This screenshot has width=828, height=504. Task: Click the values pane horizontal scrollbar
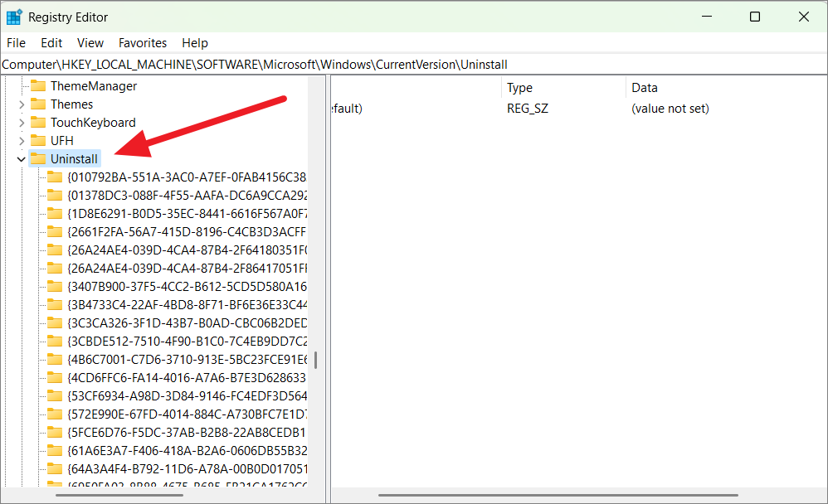coord(558,495)
